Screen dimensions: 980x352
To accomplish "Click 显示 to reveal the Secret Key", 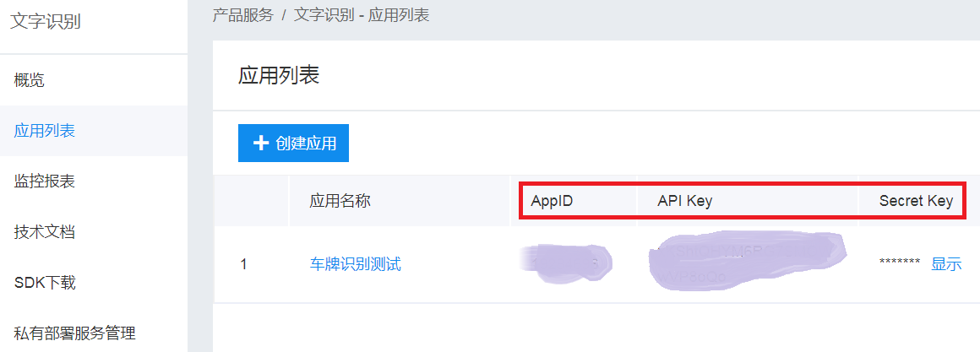I will [x=946, y=264].
